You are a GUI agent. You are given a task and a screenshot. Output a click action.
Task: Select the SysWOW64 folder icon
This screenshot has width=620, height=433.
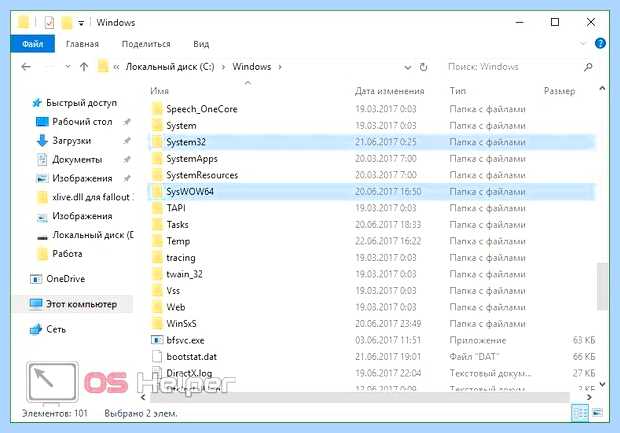tap(157, 191)
